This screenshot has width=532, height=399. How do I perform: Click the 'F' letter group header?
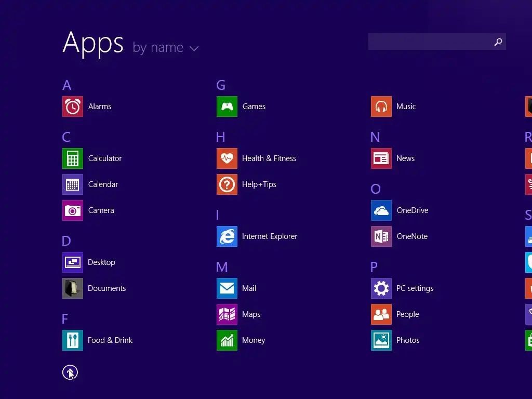65,319
